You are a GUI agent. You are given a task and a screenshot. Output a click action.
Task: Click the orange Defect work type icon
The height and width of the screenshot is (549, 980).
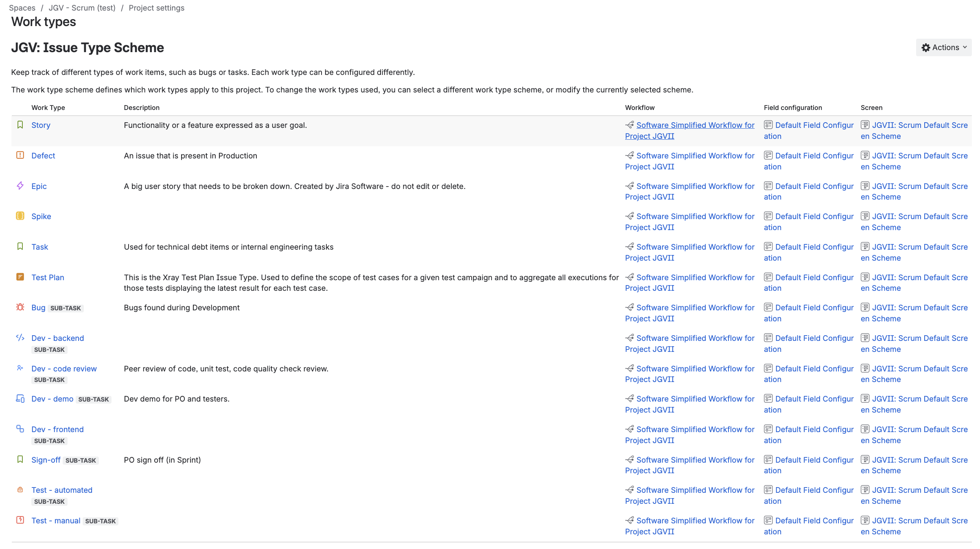tap(20, 155)
